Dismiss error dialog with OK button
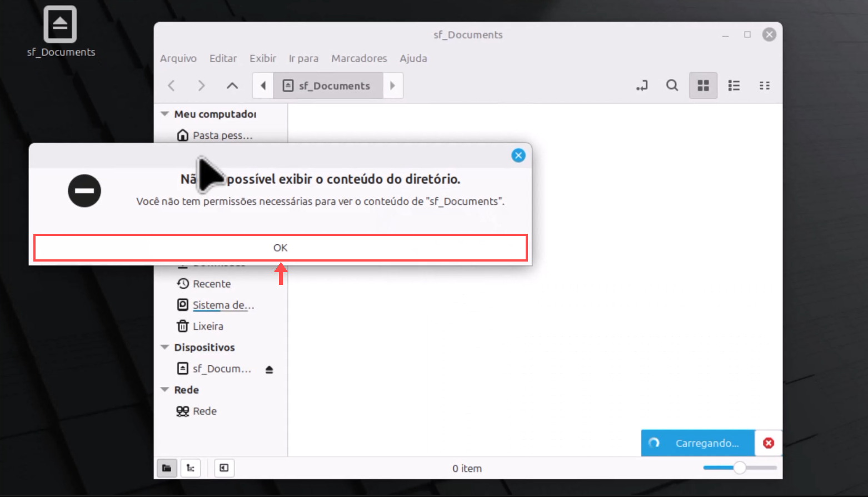 coord(280,248)
